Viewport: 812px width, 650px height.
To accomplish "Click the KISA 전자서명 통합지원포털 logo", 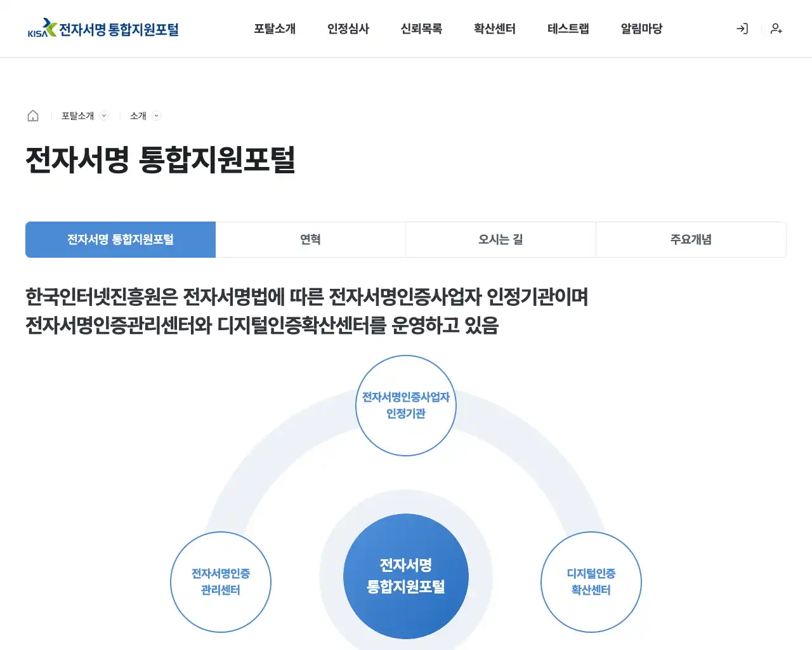I will click(103, 29).
